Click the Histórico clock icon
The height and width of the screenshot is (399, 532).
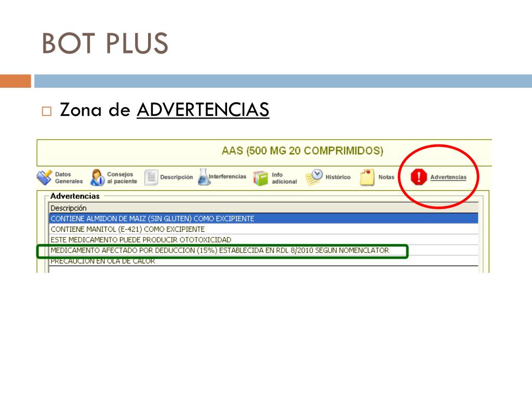coord(314,178)
